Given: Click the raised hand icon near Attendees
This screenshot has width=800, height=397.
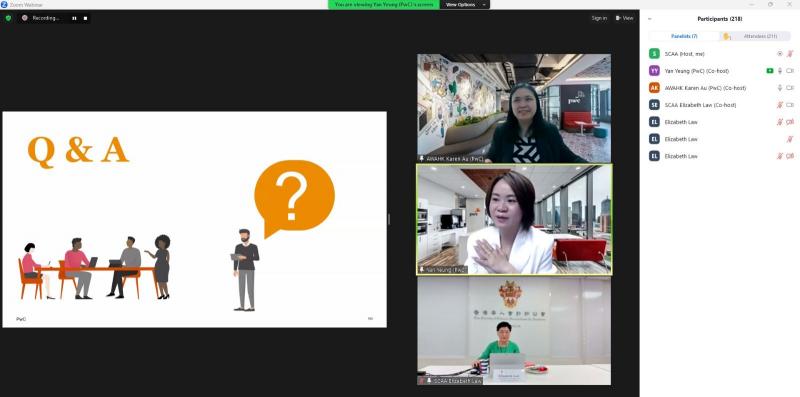Looking at the screenshot, I should tap(726, 36).
